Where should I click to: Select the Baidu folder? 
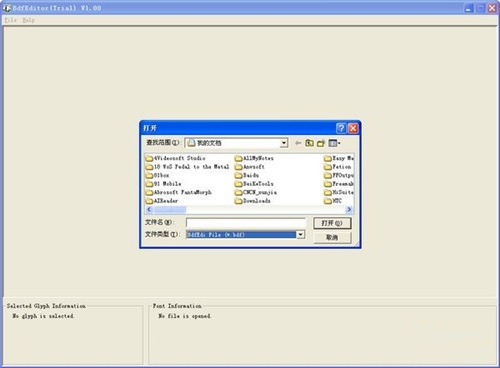(247, 175)
